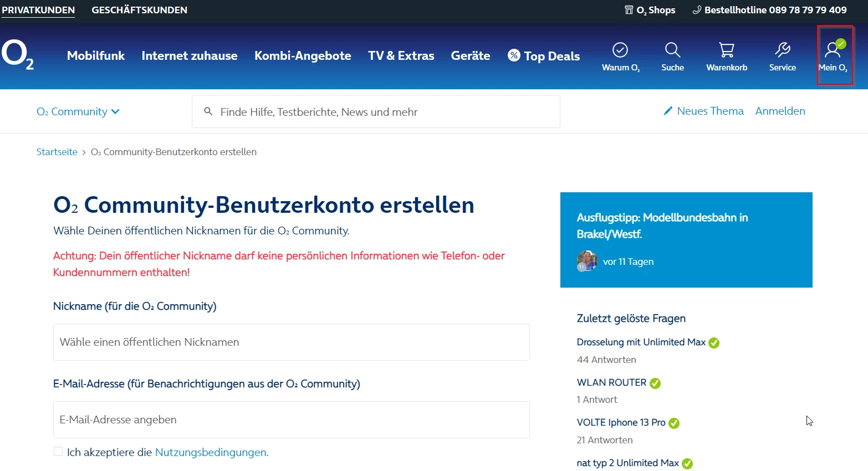Open the nat typ 2 Unlimited Max question
The width and height of the screenshot is (868, 471).
click(627, 463)
